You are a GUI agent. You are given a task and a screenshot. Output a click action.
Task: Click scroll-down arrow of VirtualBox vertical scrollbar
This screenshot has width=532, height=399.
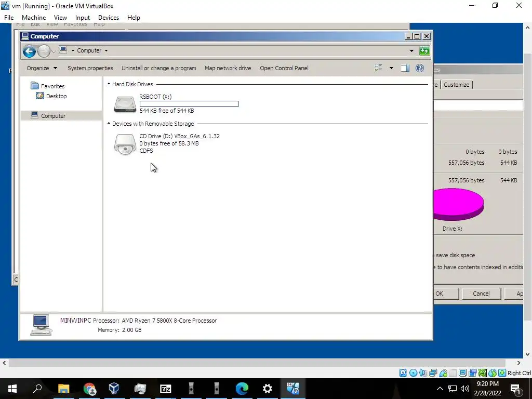(x=527, y=354)
